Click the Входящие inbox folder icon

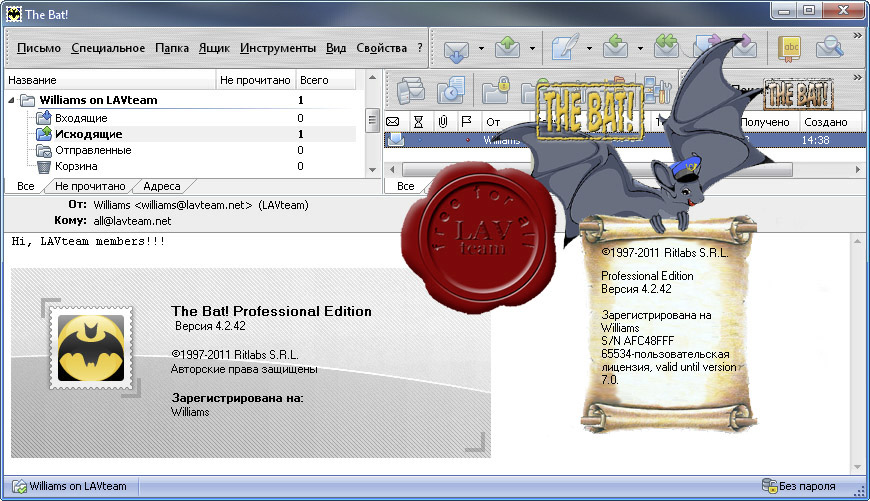tap(44, 118)
